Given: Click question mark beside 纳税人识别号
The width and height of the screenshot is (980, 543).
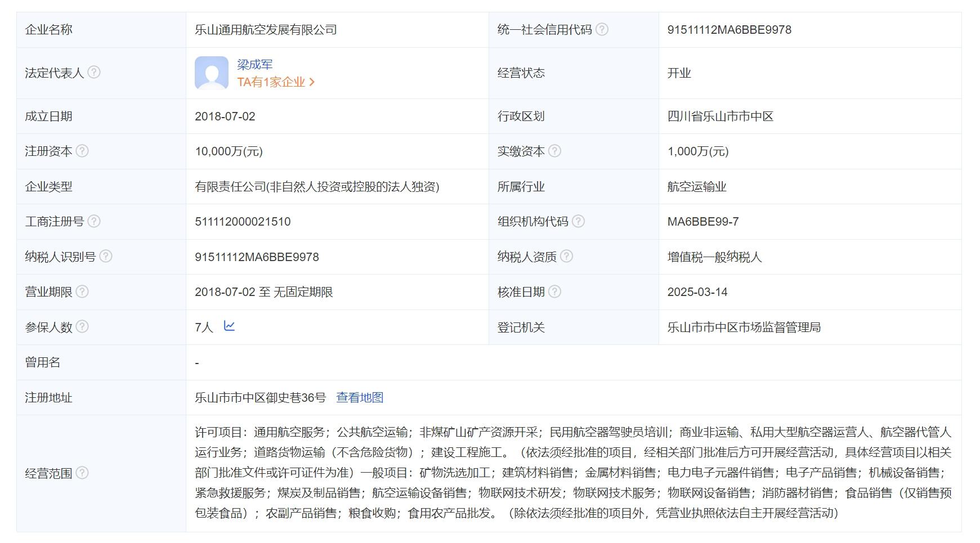Looking at the screenshot, I should tap(106, 257).
